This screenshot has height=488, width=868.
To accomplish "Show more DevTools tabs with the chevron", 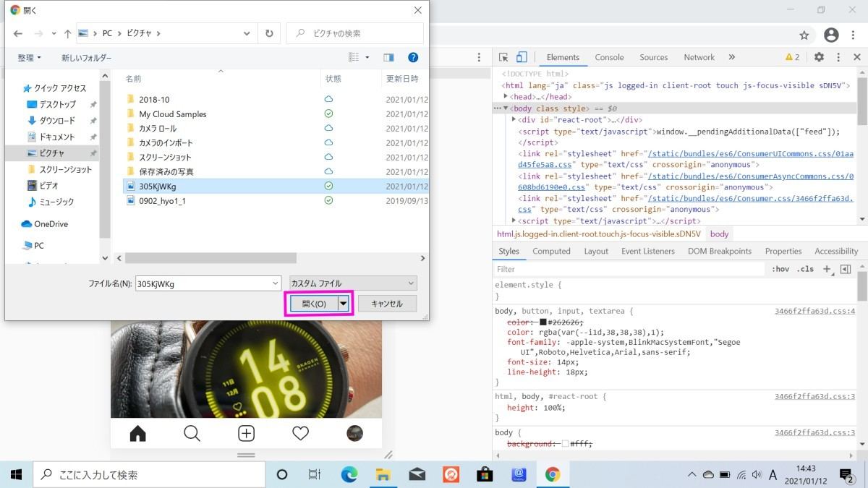I will point(731,57).
